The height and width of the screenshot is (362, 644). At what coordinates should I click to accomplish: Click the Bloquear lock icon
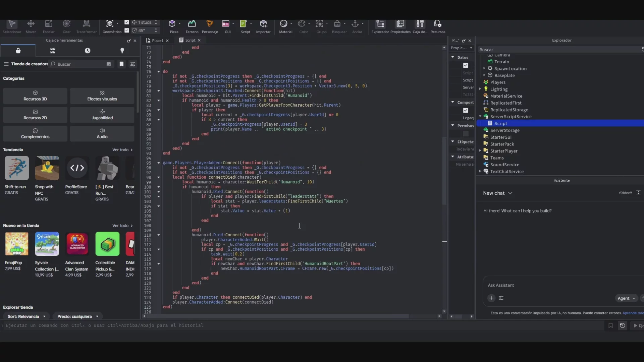[337, 24]
